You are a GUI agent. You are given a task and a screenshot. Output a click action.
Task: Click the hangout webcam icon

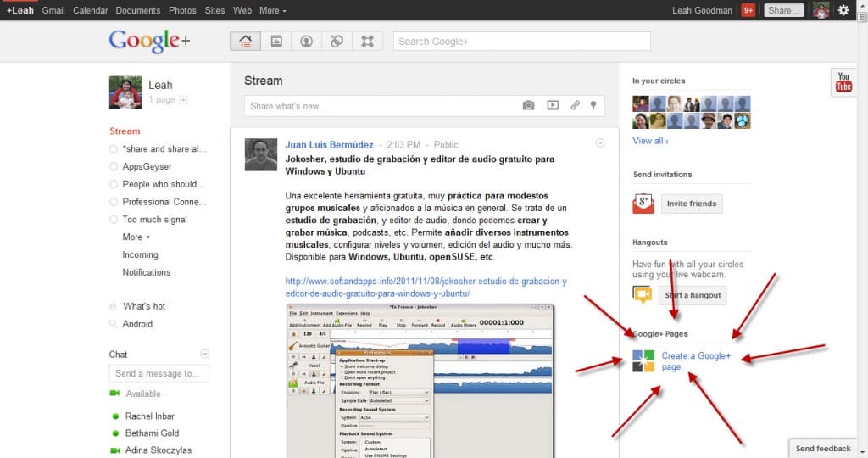[x=643, y=294]
